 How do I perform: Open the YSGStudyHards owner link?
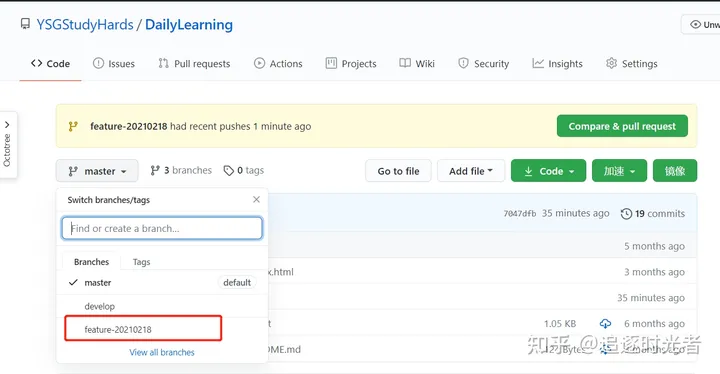point(85,24)
